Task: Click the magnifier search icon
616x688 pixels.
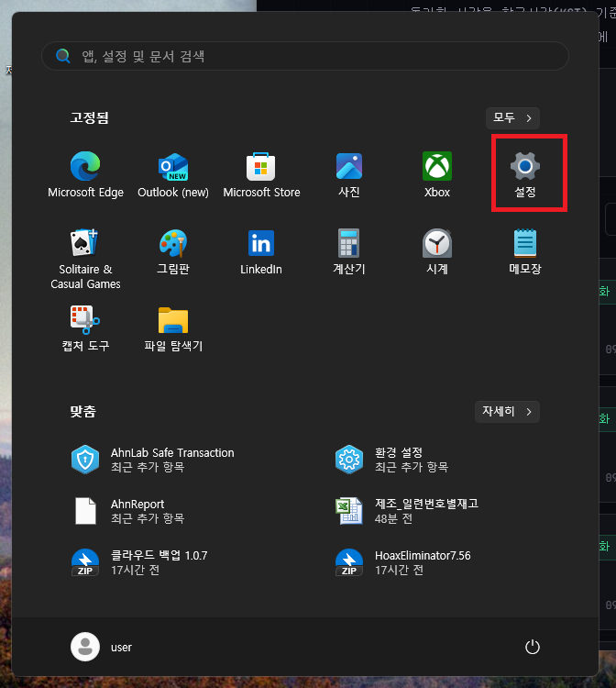Action: point(63,56)
